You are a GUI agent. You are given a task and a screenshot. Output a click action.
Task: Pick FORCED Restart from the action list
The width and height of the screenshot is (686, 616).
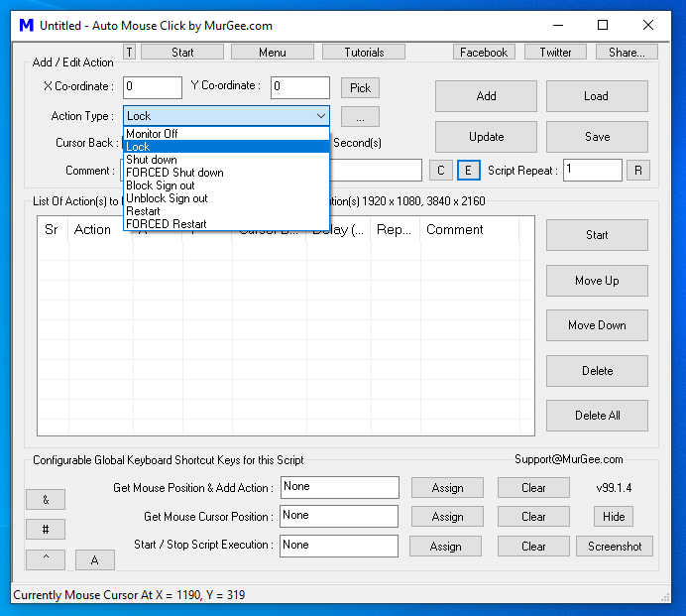click(166, 224)
